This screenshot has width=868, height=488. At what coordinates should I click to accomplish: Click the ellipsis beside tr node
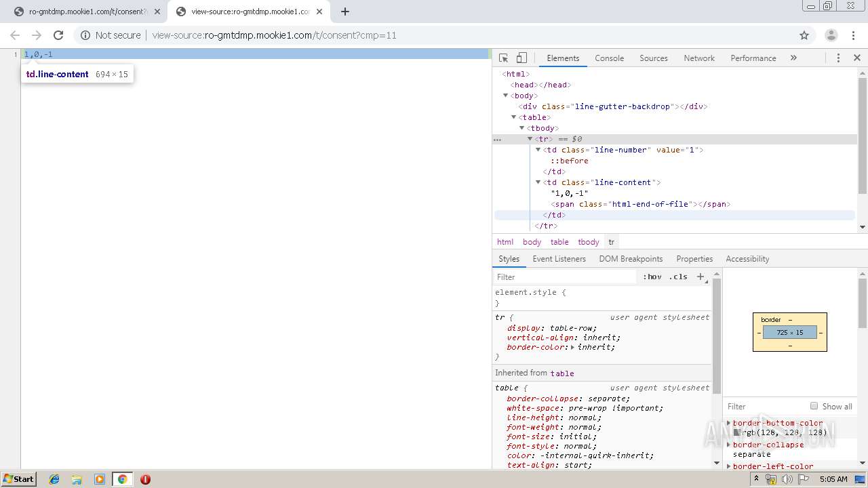[x=497, y=140]
